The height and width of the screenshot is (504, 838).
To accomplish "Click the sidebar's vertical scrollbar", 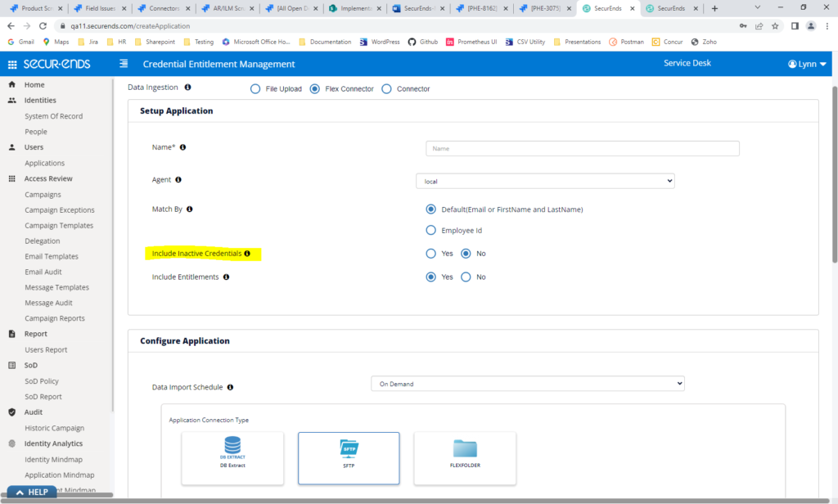I will (112, 245).
